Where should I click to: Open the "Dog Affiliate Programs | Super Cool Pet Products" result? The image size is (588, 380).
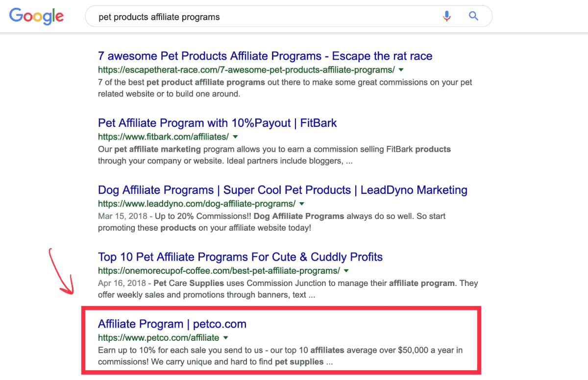(x=282, y=190)
